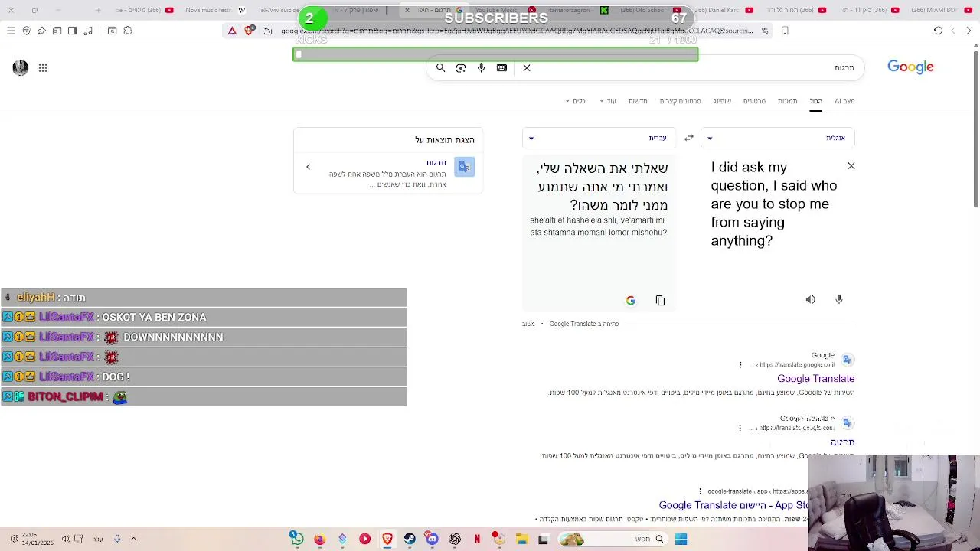
Task: Open ChatGPT from the taskbar
Action: (x=455, y=539)
